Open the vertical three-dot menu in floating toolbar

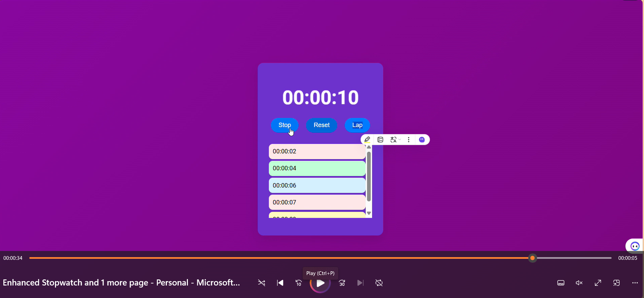coord(409,140)
